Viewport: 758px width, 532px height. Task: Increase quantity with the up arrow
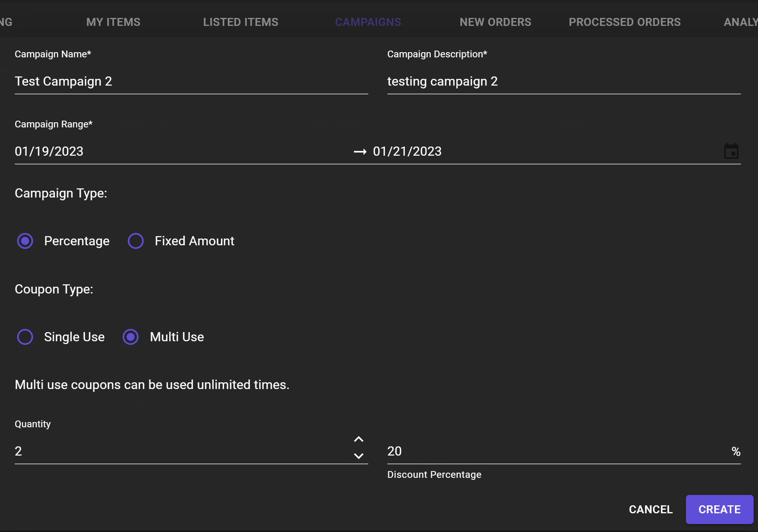tap(358, 440)
